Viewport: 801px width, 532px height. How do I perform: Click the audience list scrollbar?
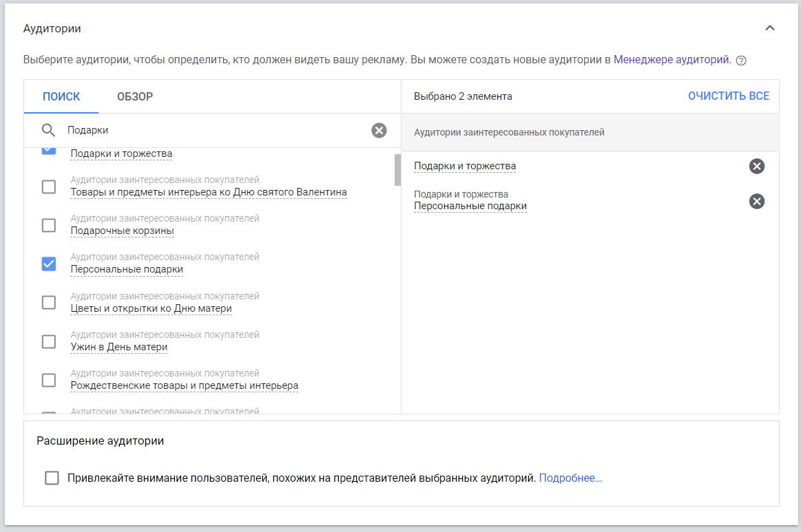[x=397, y=170]
